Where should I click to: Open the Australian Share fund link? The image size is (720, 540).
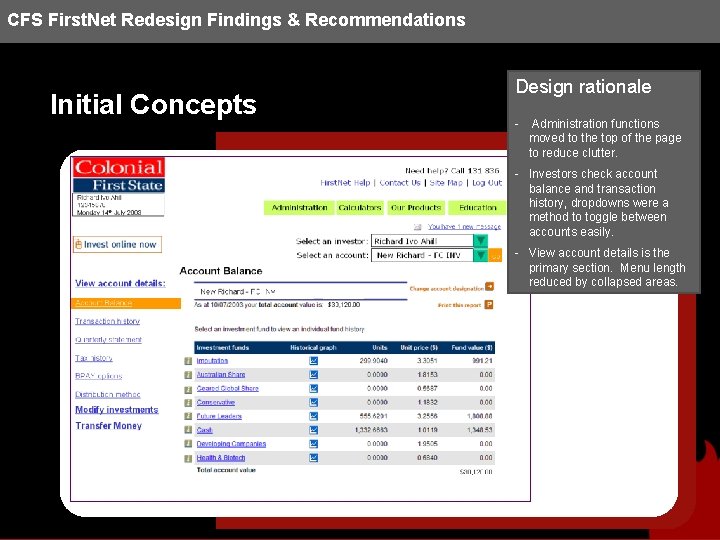point(221,375)
